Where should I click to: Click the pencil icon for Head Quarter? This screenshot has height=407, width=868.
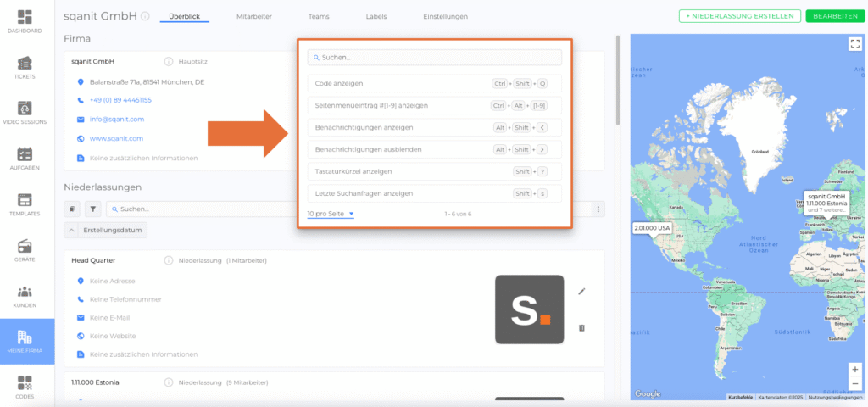[x=581, y=292]
